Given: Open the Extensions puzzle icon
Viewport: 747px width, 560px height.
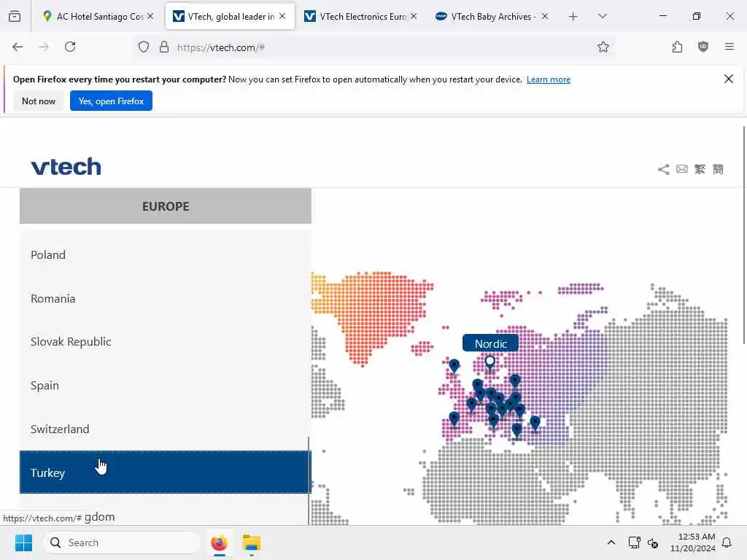Looking at the screenshot, I should coord(677,47).
